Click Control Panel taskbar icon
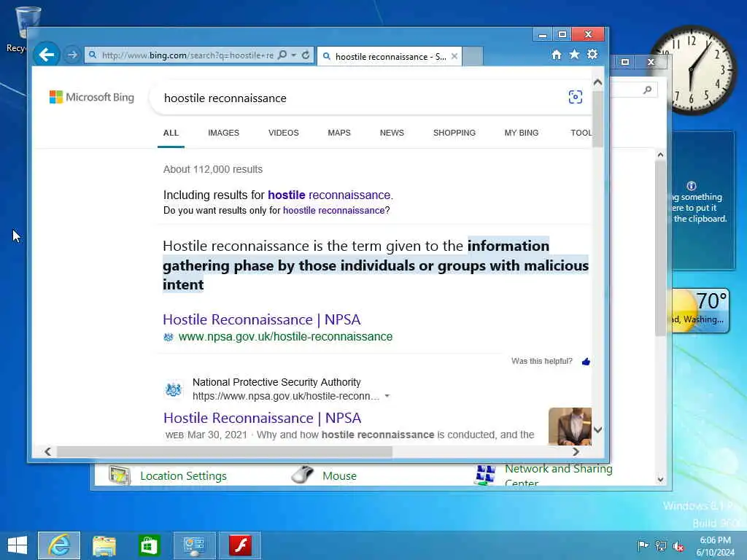 (x=194, y=545)
